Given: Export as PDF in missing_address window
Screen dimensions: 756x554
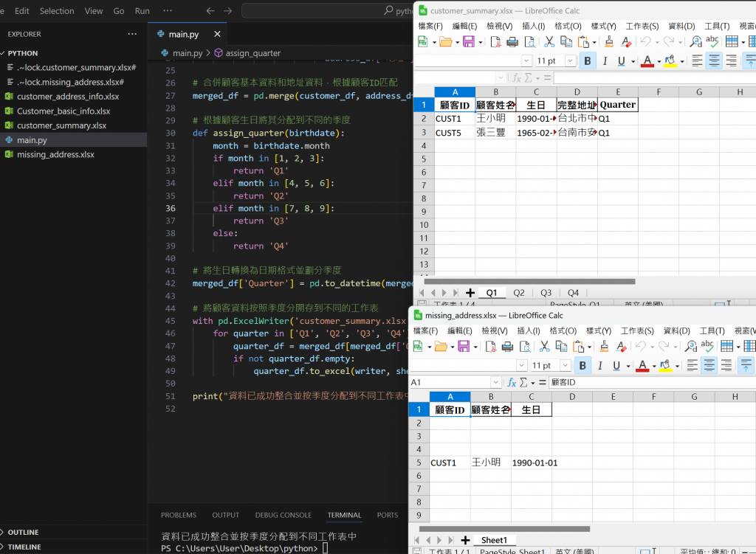Looking at the screenshot, I should [490, 347].
